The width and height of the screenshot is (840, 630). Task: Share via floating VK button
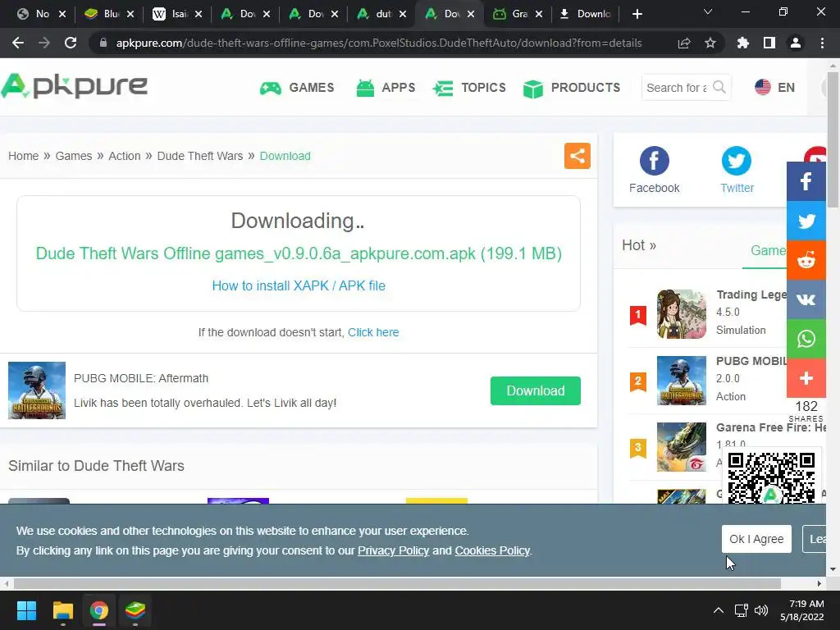(x=806, y=299)
